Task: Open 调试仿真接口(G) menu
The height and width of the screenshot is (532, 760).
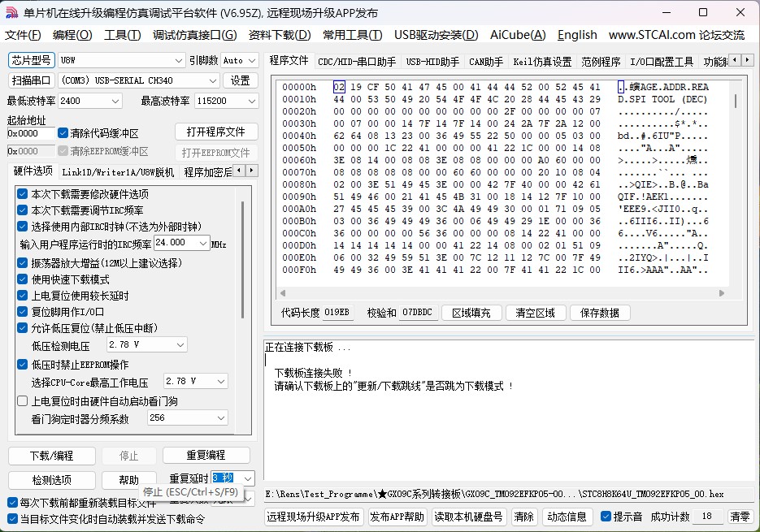Action: [194, 35]
